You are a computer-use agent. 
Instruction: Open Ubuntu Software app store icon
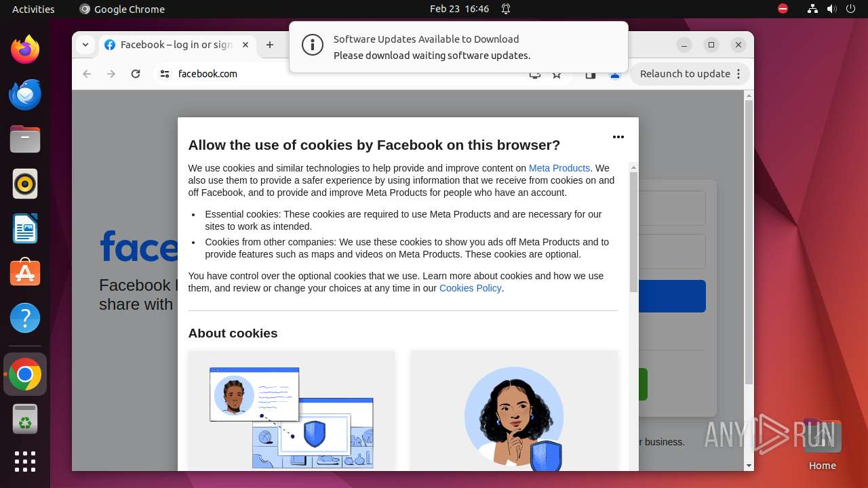point(25,272)
